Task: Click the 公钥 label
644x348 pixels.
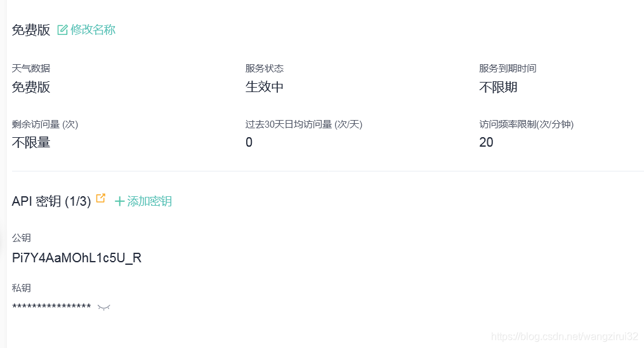Action: [22, 238]
